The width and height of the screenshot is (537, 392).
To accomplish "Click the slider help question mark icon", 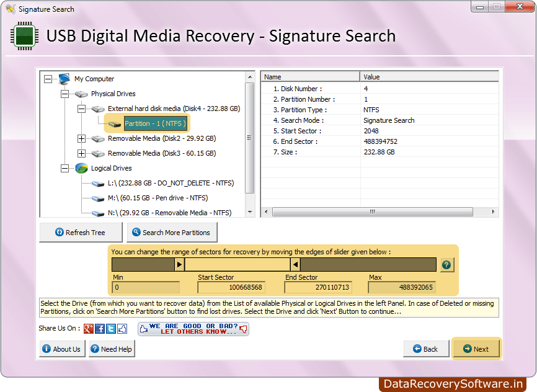I will (x=446, y=265).
